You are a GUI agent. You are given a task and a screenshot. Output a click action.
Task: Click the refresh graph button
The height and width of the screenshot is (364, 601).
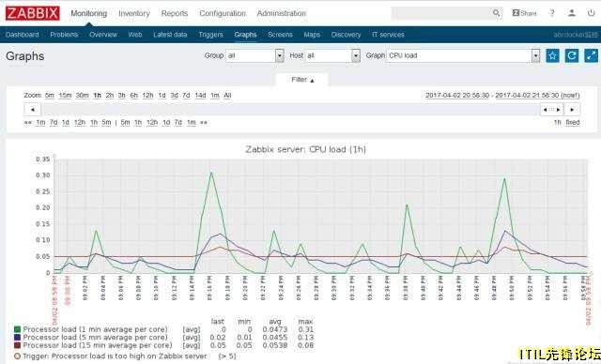point(572,56)
